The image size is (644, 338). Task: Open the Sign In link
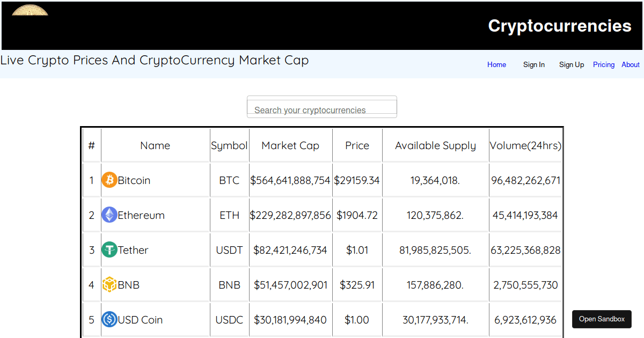534,64
